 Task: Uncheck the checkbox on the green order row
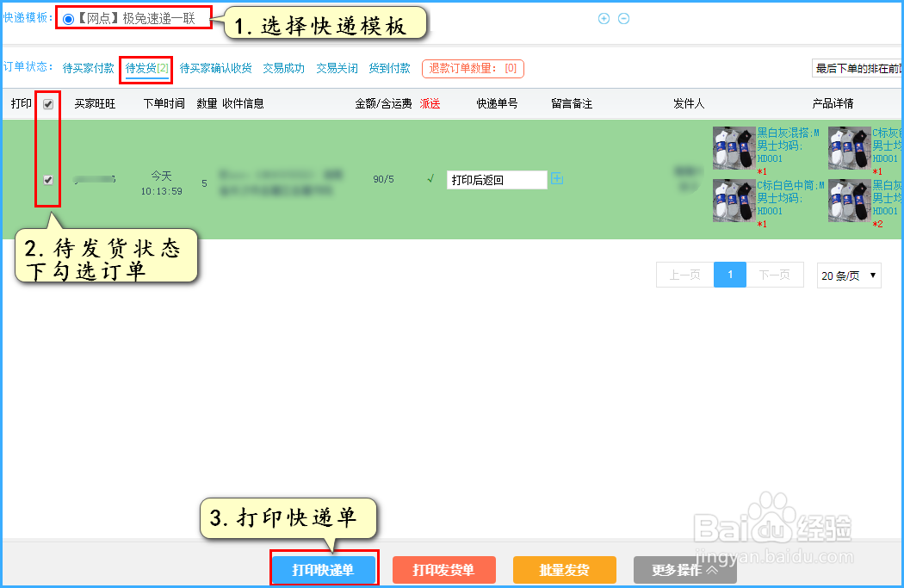(x=47, y=180)
